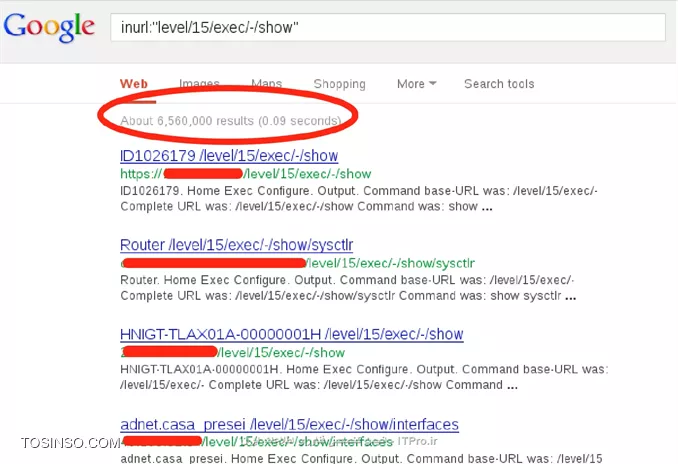Open the Router /level/15/exec/-/show/sysctlr result
This screenshot has height=464, width=678.
click(237, 245)
